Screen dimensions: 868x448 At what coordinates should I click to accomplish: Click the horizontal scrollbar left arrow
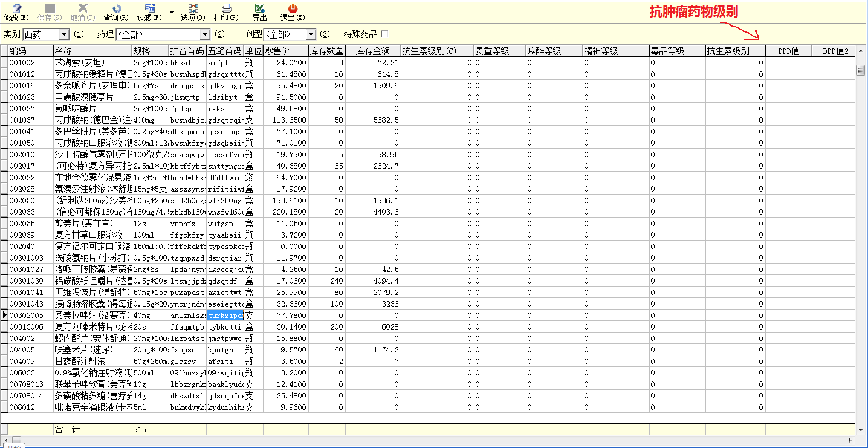(5, 440)
